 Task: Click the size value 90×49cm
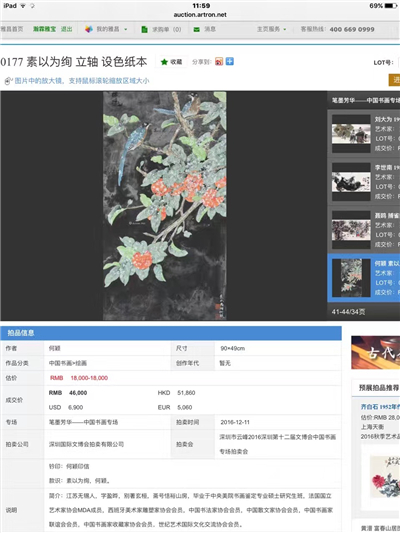tap(232, 348)
